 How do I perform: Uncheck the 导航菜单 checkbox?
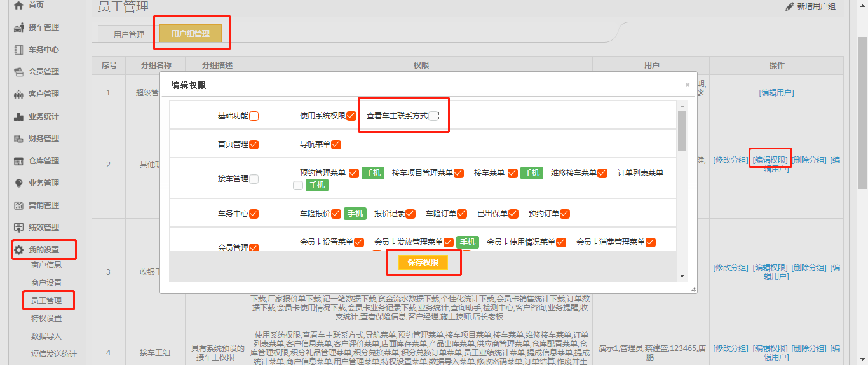click(x=336, y=144)
